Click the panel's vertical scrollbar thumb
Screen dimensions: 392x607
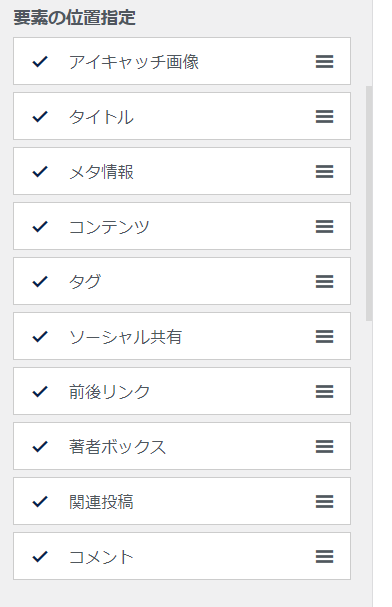(x=369, y=203)
